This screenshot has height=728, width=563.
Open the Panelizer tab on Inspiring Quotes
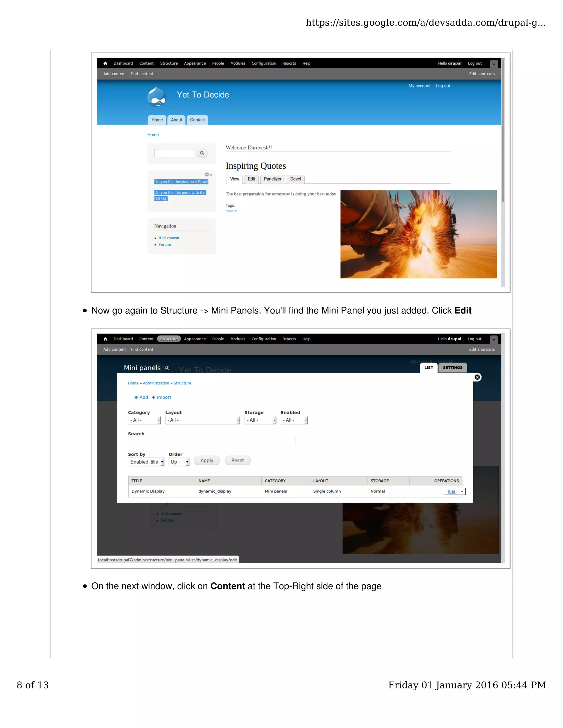[272, 179]
